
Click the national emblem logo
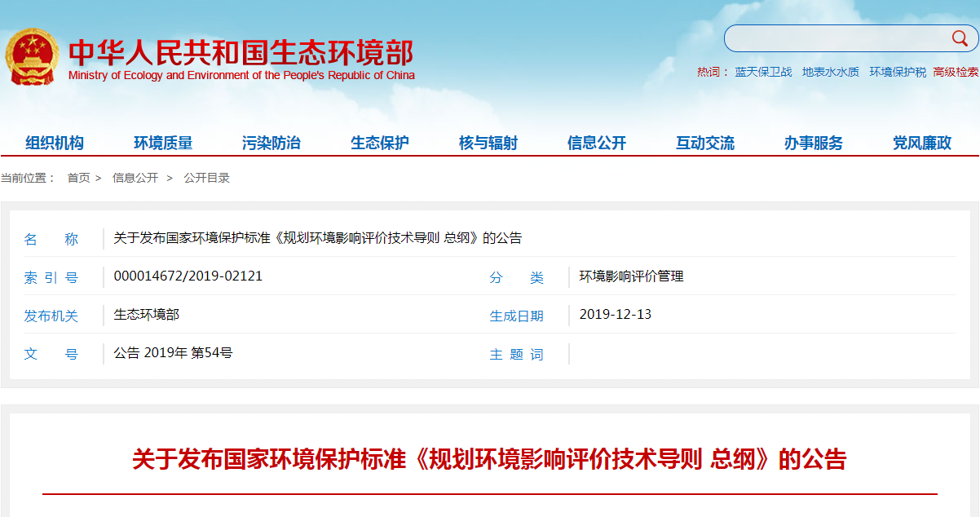(x=31, y=53)
